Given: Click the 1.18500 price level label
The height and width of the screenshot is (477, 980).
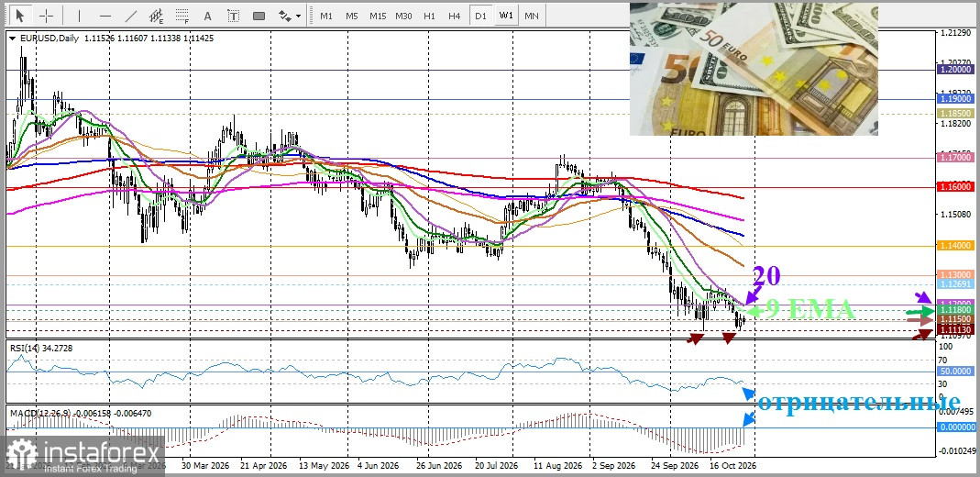Looking at the screenshot, I should [x=954, y=113].
